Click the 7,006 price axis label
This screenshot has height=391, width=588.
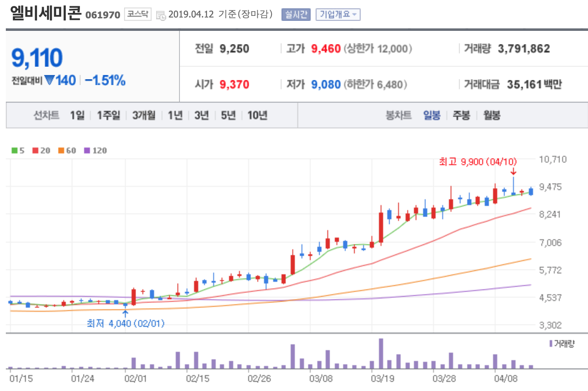[x=551, y=243]
